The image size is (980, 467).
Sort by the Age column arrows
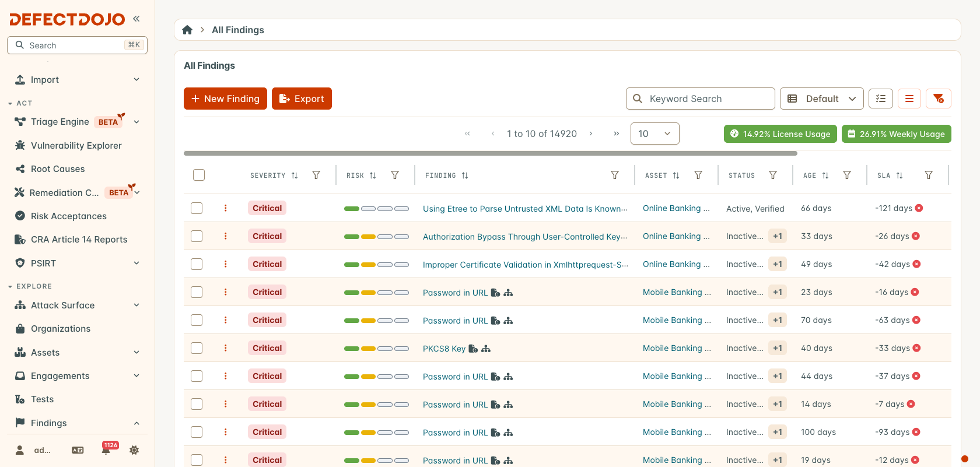point(825,175)
